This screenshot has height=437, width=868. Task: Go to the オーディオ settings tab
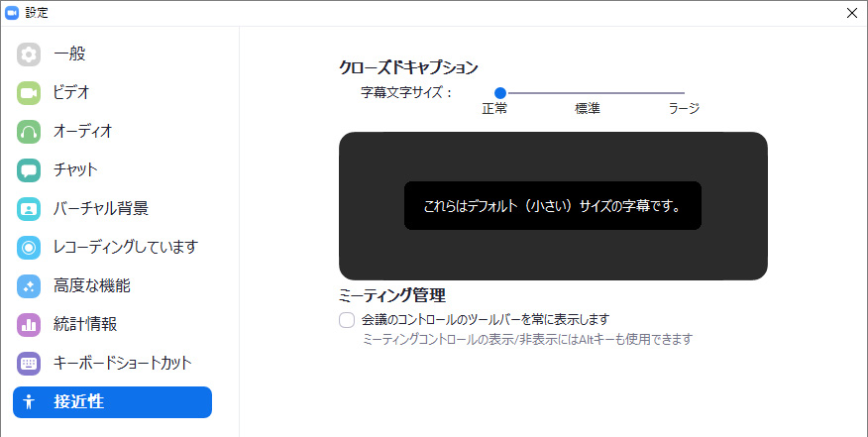tap(82, 131)
